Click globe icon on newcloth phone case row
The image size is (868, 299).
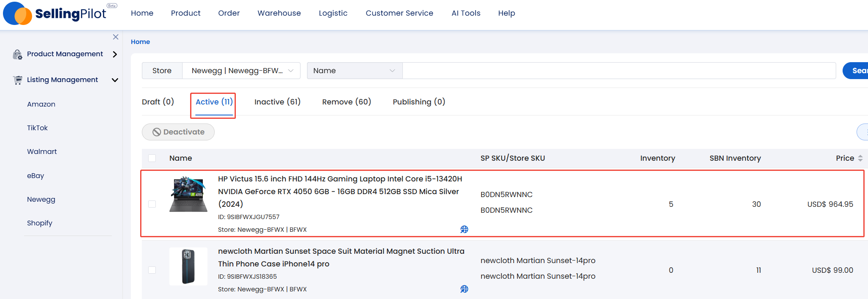click(464, 289)
